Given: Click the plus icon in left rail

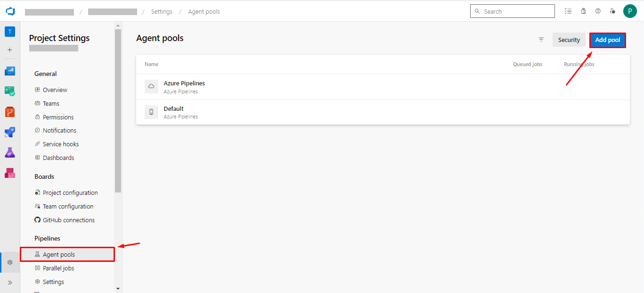Looking at the screenshot, I should (10, 50).
